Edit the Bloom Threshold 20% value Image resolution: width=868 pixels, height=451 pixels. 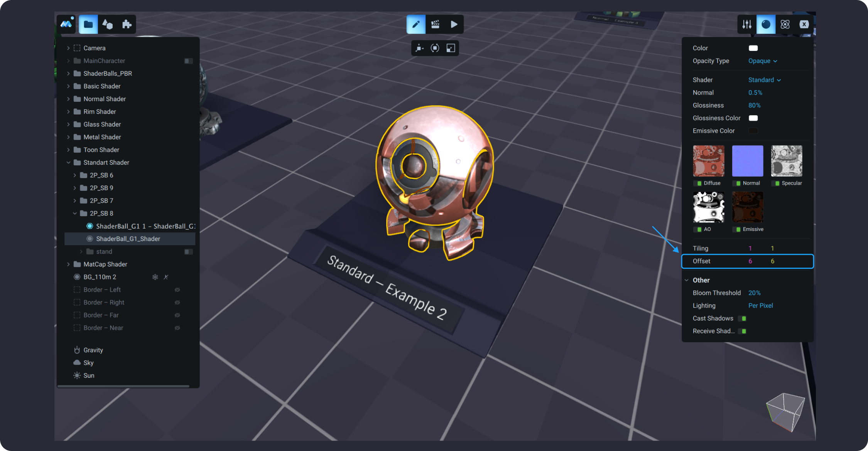pos(754,293)
